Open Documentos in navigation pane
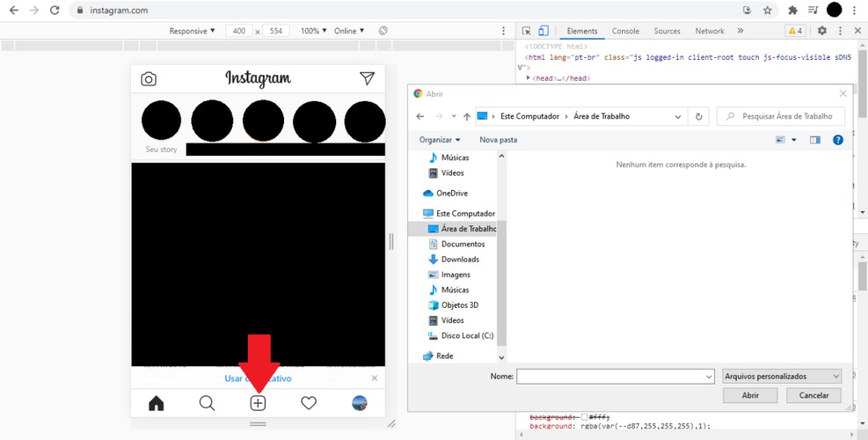 [x=457, y=244]
